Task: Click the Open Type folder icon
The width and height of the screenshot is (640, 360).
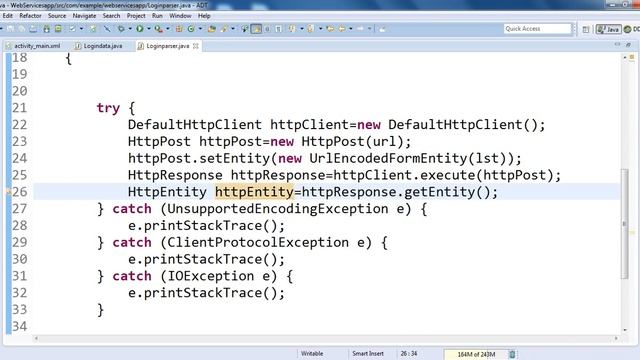Action: coord(211,29)
